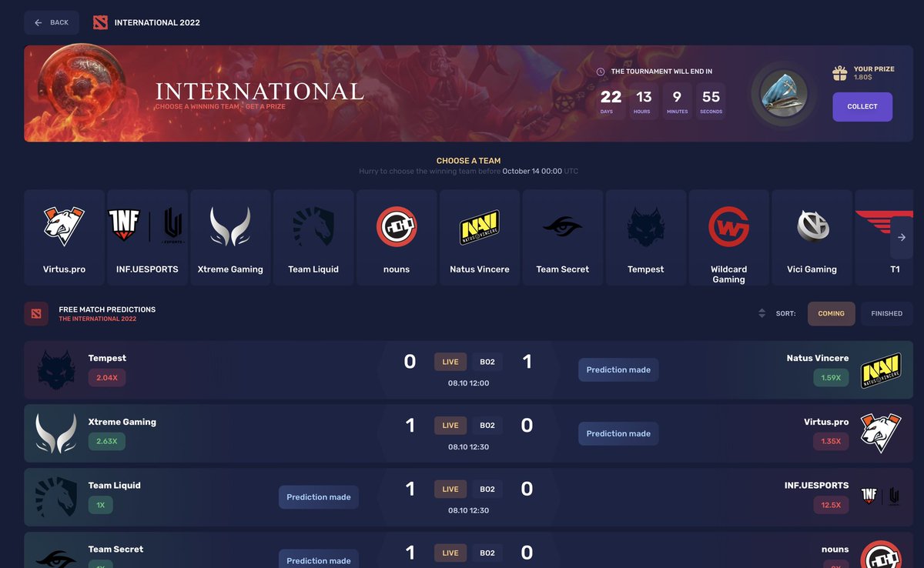
Task: Click Natus Vincere logo in first match row
Action: [881, 369]
